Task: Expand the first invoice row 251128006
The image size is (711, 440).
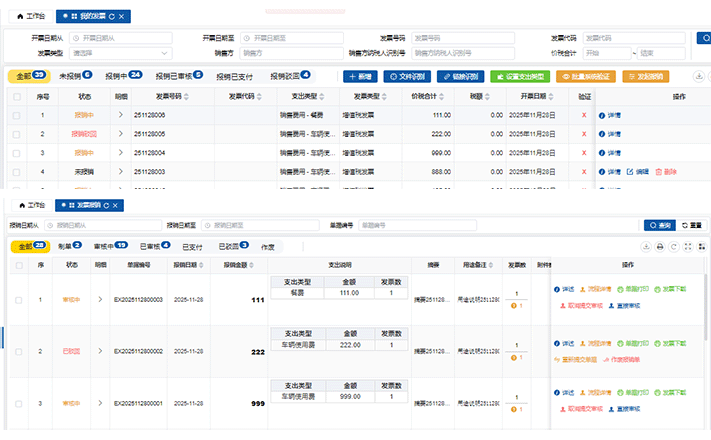Action: click(x=121, y=115)
